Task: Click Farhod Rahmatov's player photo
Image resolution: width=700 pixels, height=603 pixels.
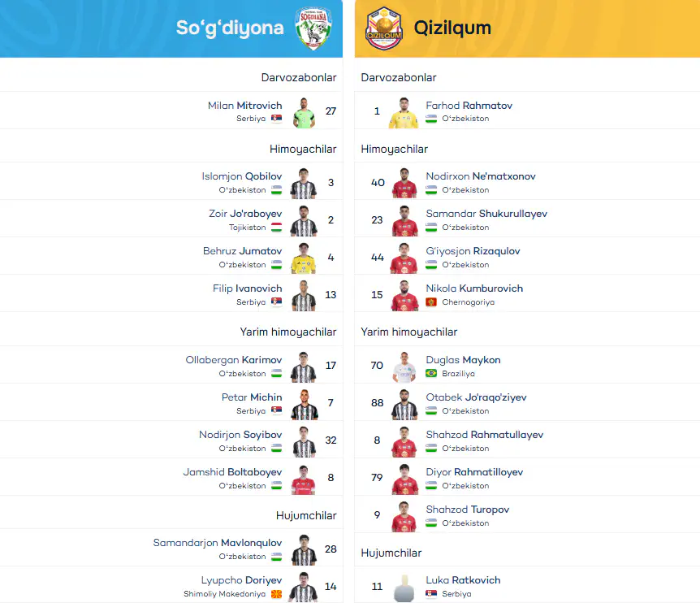Action: pos(404,113)
